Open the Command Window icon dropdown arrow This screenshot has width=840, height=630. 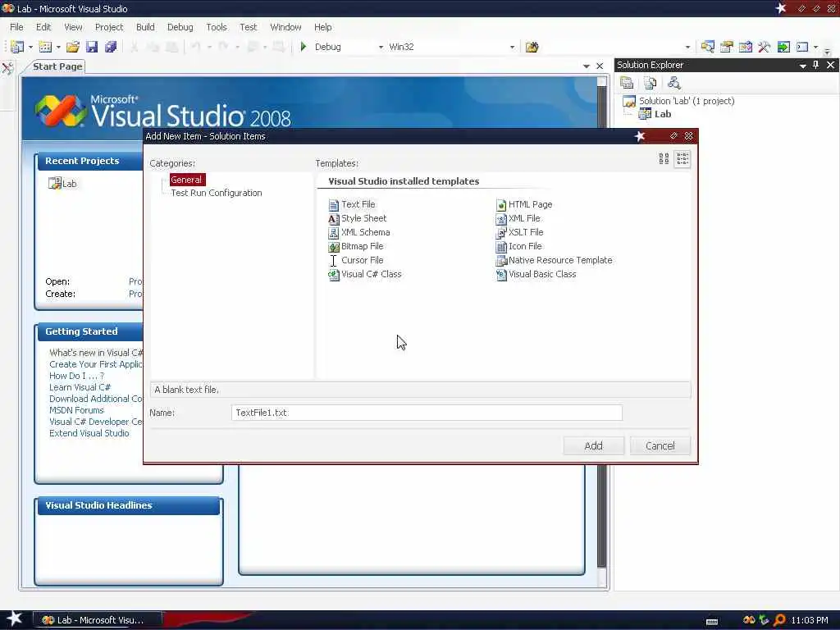816,47
